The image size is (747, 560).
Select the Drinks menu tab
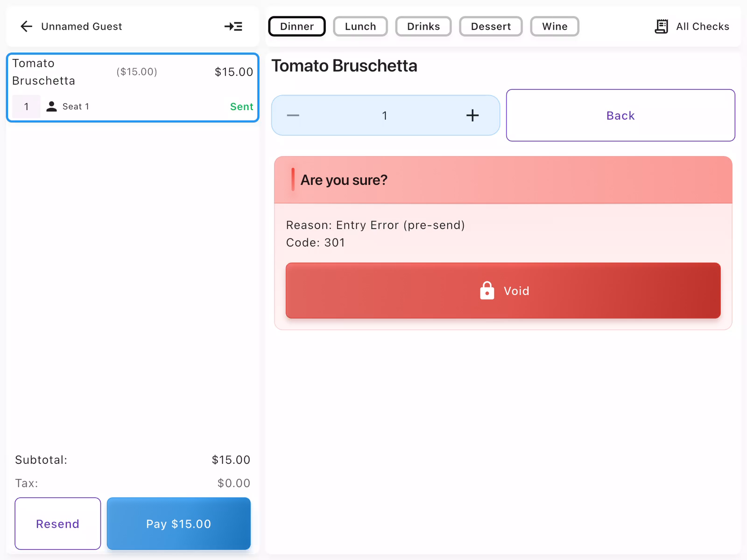click(423, 27)
